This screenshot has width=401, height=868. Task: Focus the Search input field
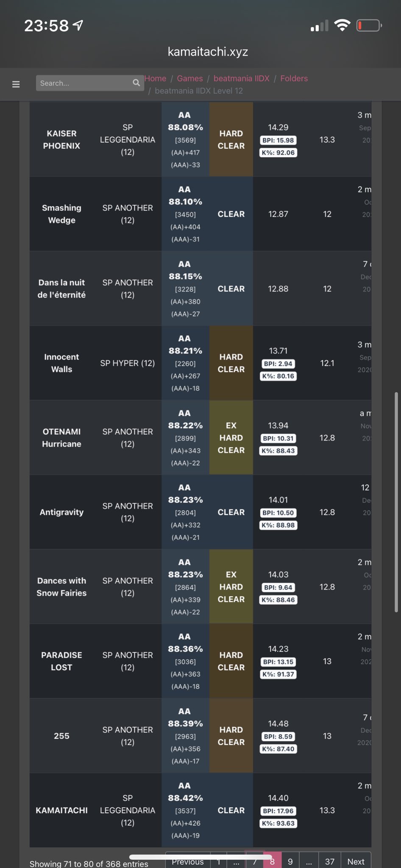[x=85, y=83]
